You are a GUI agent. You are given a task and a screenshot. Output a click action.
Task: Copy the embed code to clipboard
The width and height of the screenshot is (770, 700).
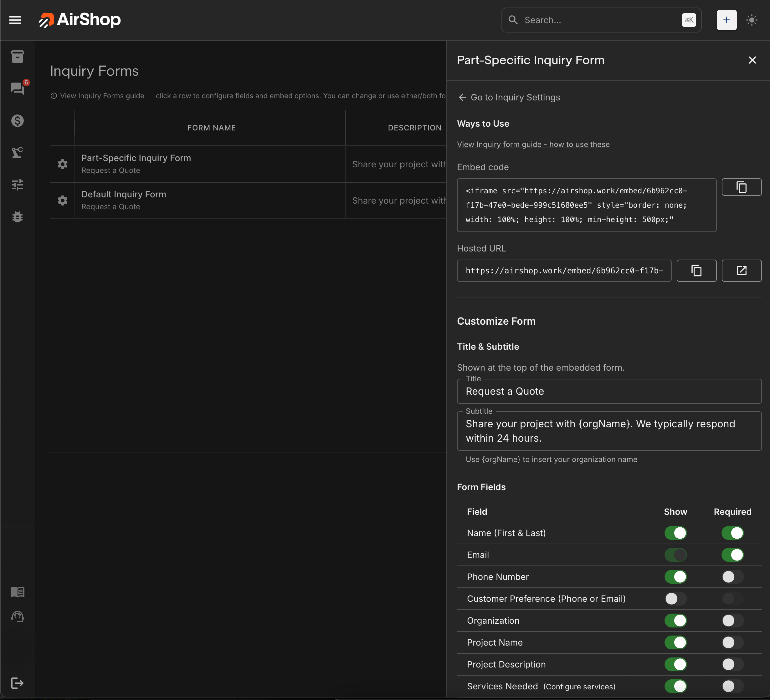coord(741,187)
